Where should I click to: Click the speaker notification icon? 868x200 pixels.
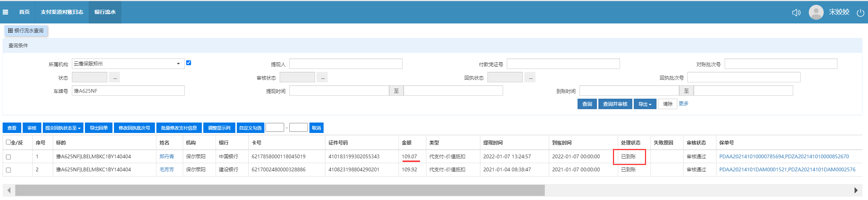[x=796, y=13]
